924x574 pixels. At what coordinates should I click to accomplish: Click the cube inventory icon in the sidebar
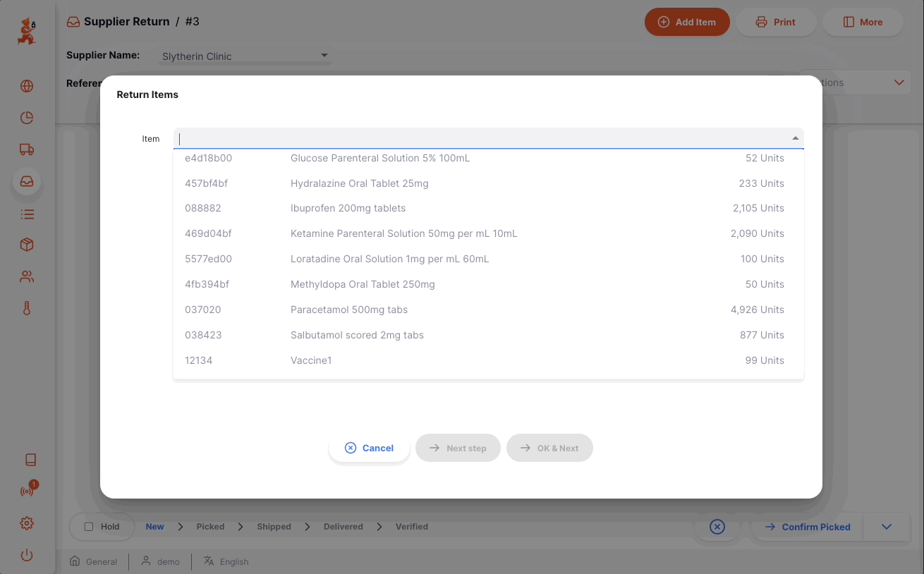(x=27, y=245)
